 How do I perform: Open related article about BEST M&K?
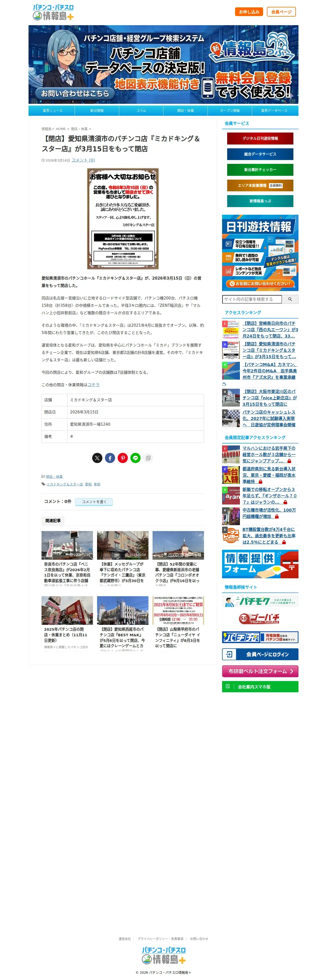[x=122, y=624]
